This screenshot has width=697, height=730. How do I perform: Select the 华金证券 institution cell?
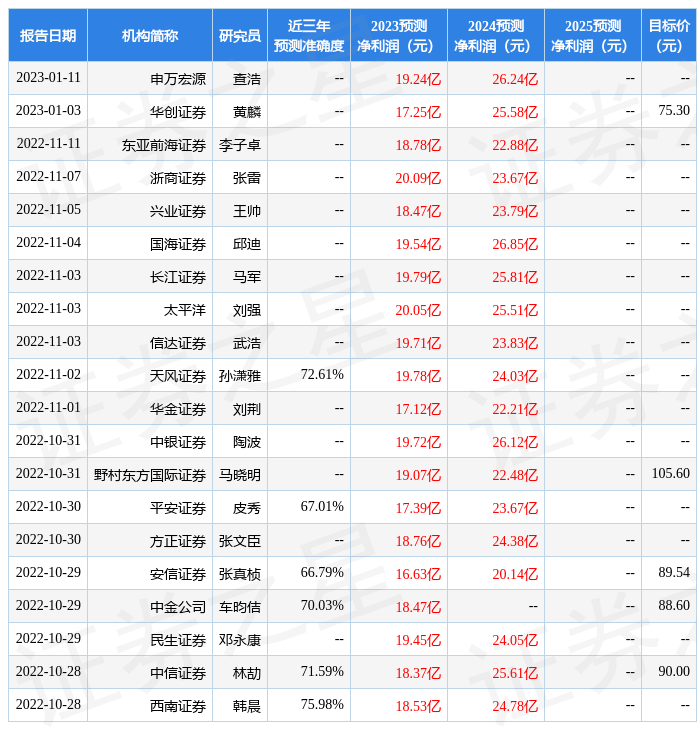[150, 408]
